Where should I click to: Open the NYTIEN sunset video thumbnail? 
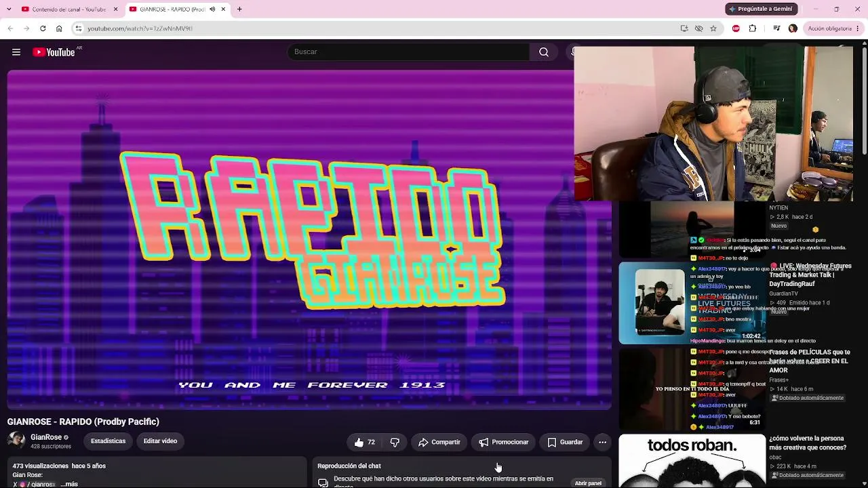click(x=692, y=229)
